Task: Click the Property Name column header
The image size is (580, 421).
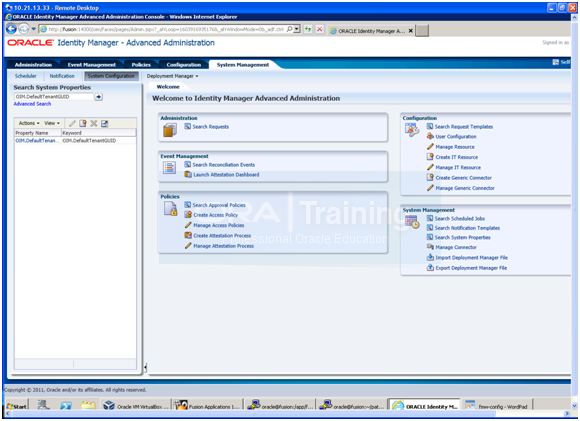Action: 38,133
